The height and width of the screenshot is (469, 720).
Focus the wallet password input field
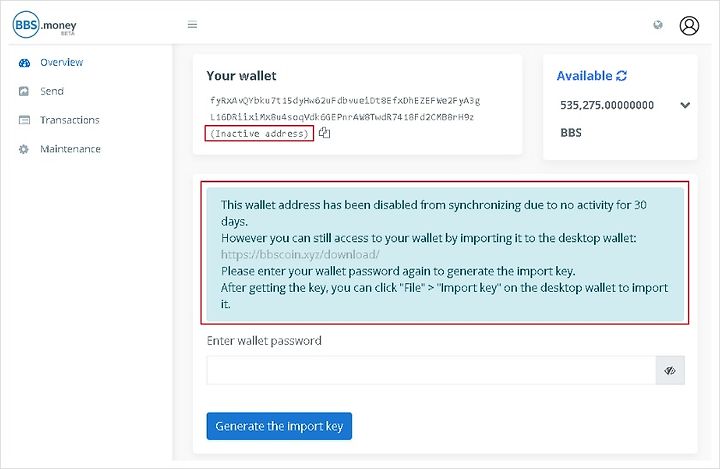pyautogui.click(x=431, y=370)
